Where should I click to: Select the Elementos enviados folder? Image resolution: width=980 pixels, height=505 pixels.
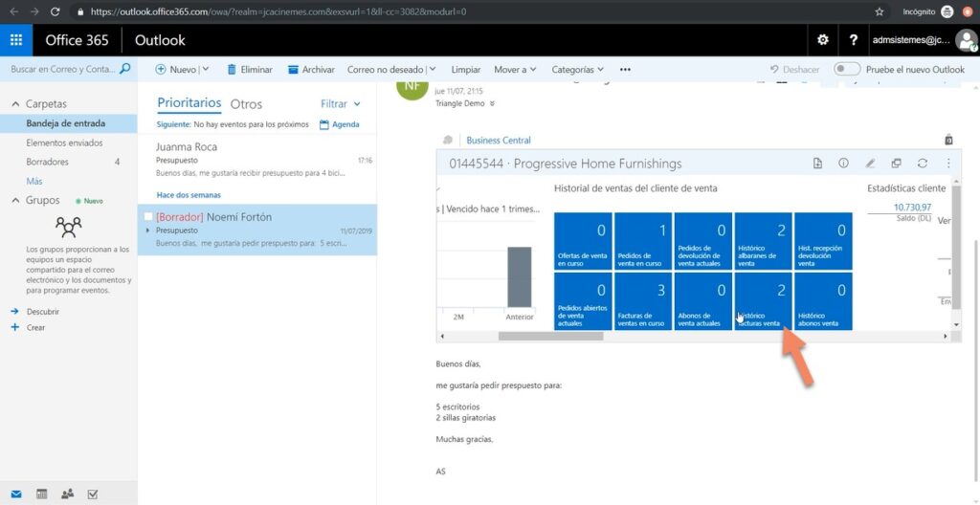[65, 143]
